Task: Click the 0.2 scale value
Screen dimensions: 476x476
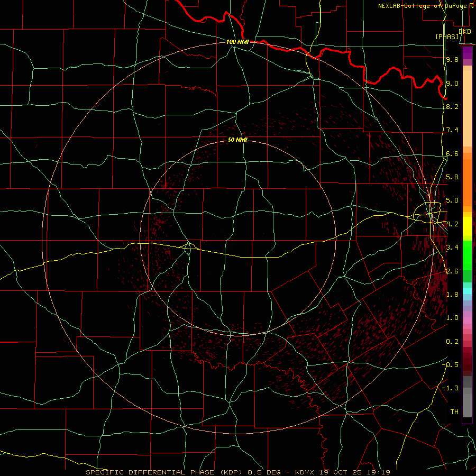Action: 452,342
